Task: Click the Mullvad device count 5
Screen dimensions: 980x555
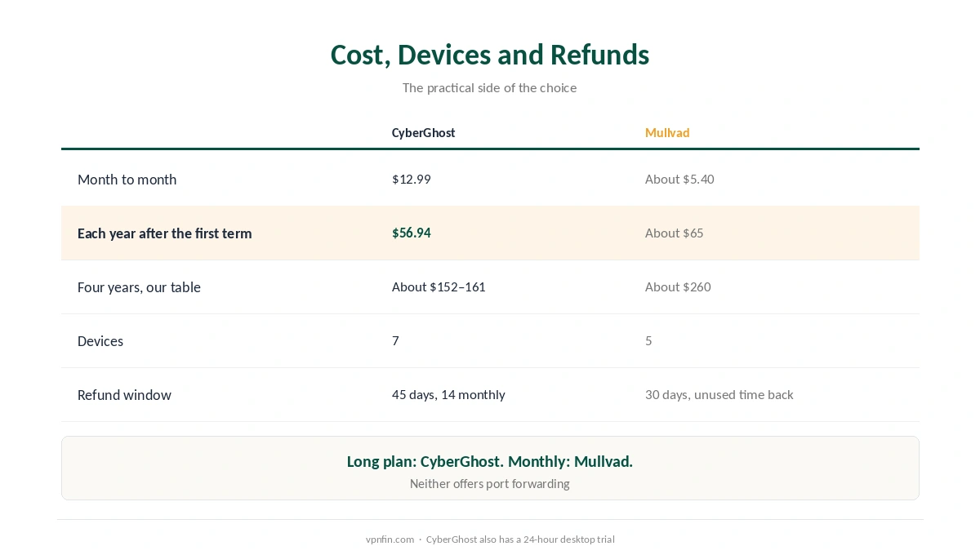Action: pos(648,341)
